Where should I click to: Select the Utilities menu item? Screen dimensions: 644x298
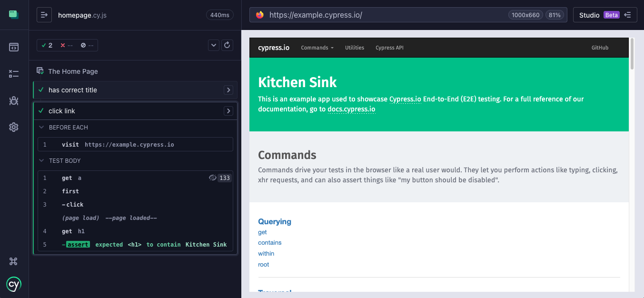(x=354, y=48)
